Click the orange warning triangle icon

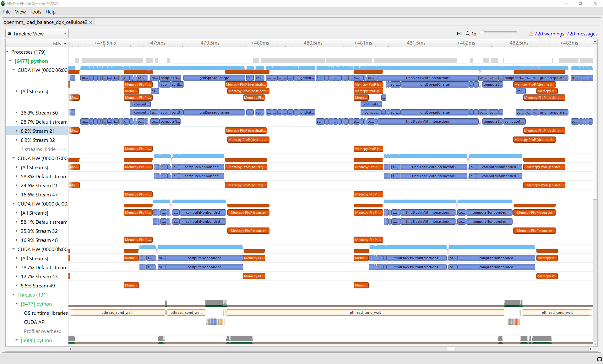(x=531, y=34)
